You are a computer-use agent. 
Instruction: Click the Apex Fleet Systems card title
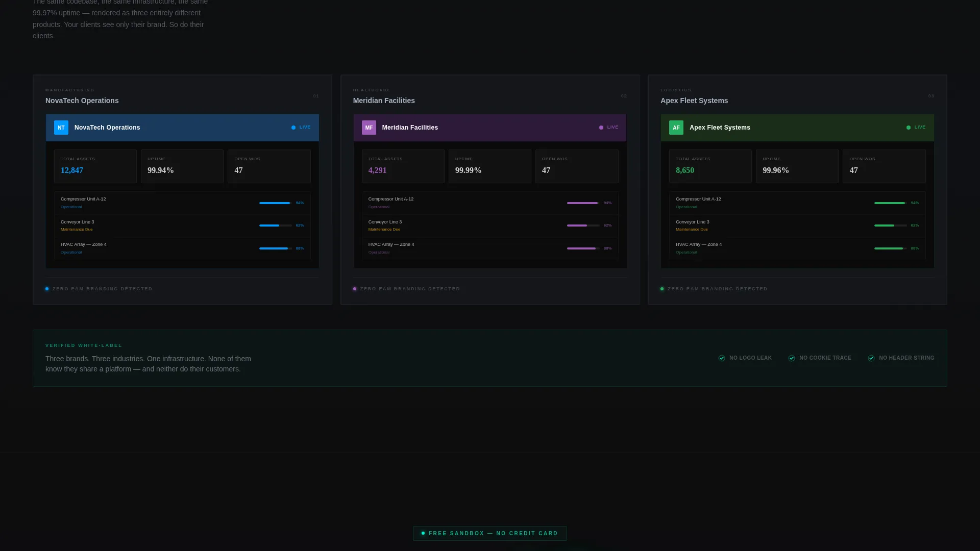coord(694,101)
